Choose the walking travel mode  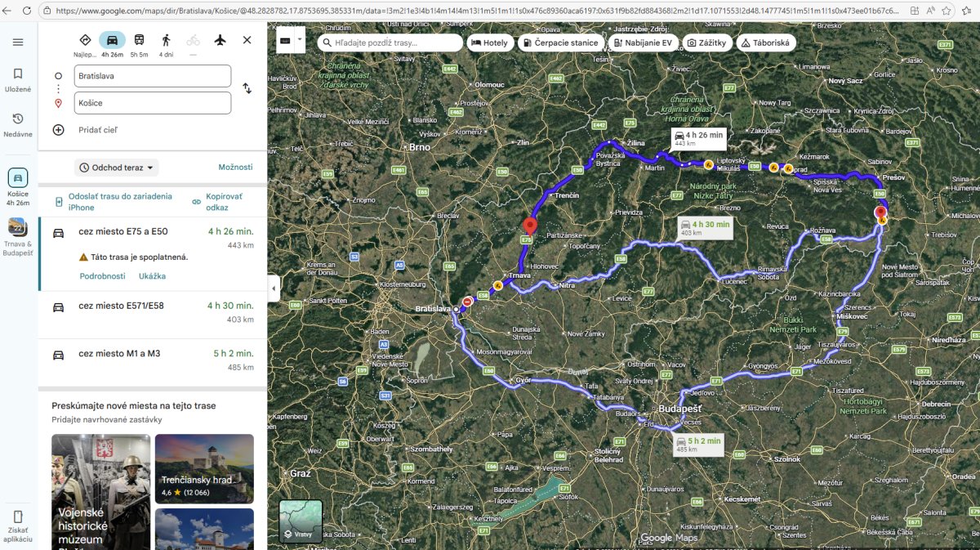click(x=166, y=40)
